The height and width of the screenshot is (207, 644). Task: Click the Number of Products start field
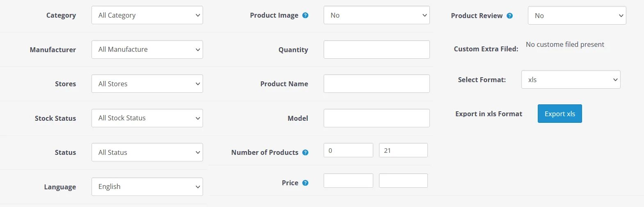(x=348, y=150)
